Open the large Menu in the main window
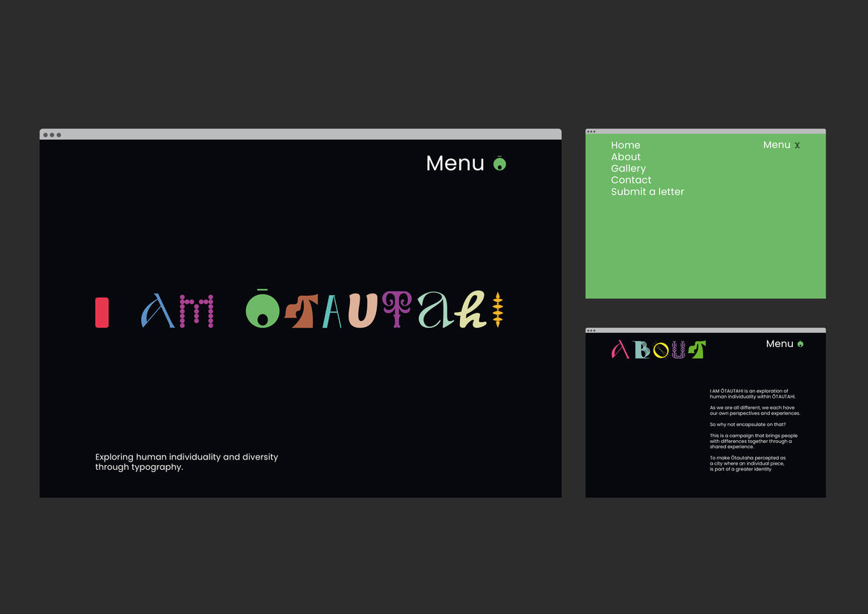The width and height of the screenshot is (868, 614). point(455,164)
